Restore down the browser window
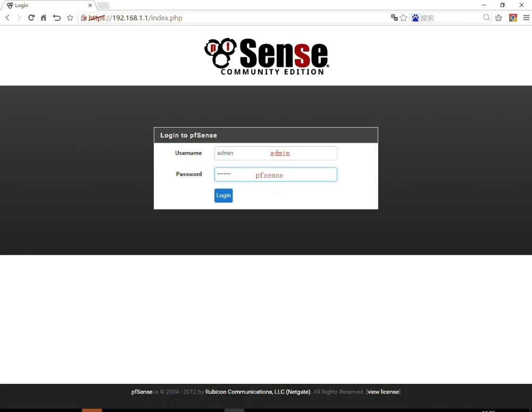The height and width of the screenshot is (412, 532). pyautogui.click(x=503, y=5)
